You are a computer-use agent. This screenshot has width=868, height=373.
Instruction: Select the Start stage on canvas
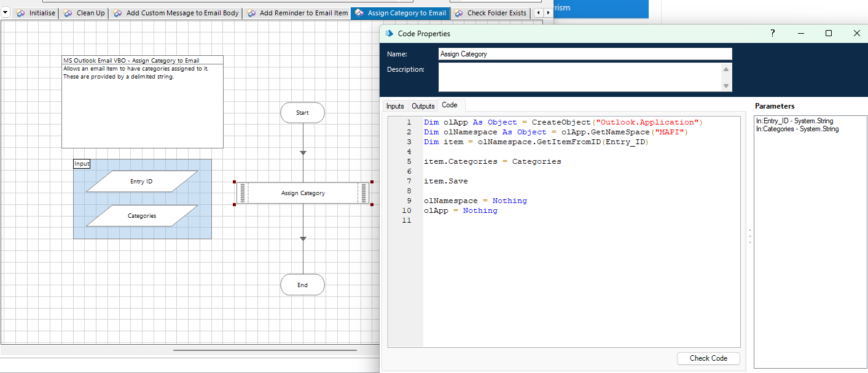click(x=302, y=113)
